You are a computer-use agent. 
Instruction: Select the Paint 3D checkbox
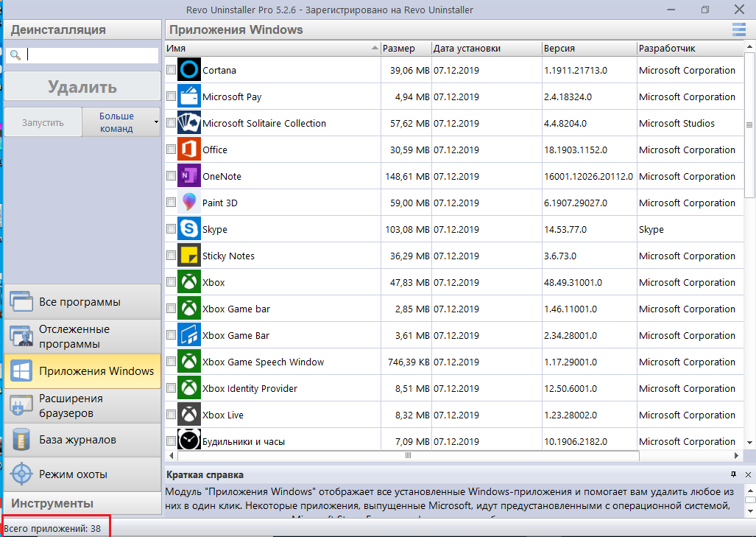coord(171,203)
